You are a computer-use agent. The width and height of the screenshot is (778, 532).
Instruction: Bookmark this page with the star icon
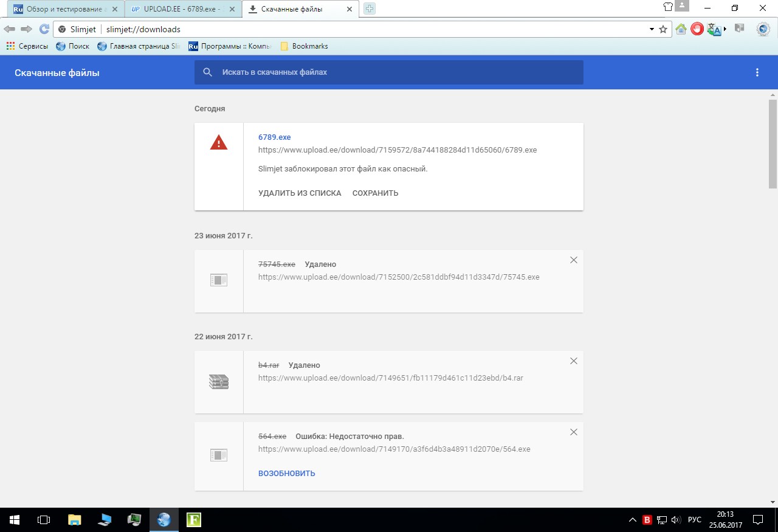[663, 29]
